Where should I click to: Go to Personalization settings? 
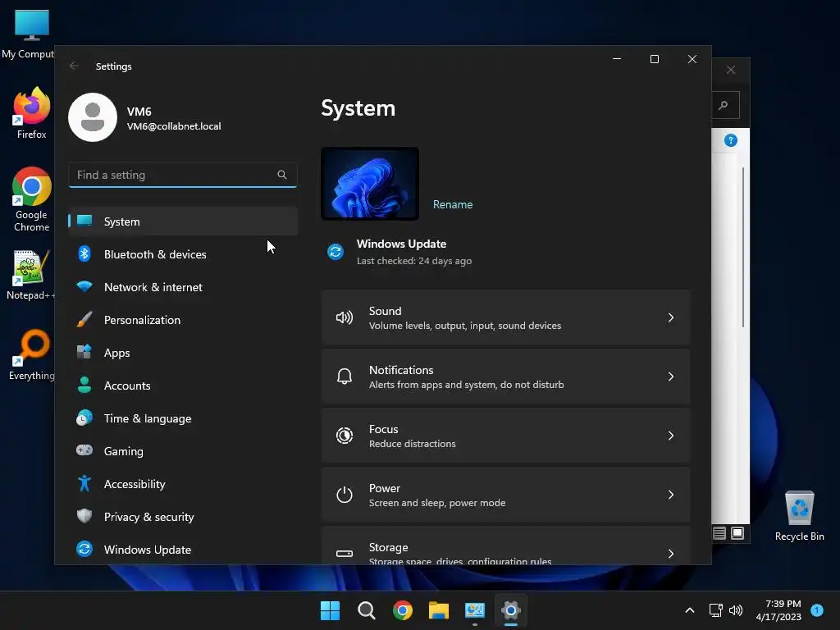183,319
